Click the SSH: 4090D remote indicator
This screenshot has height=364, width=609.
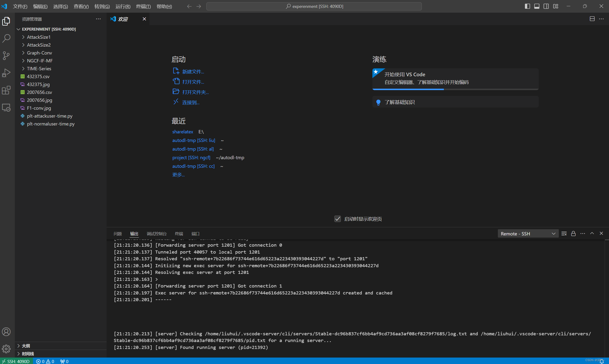[16, 361]
